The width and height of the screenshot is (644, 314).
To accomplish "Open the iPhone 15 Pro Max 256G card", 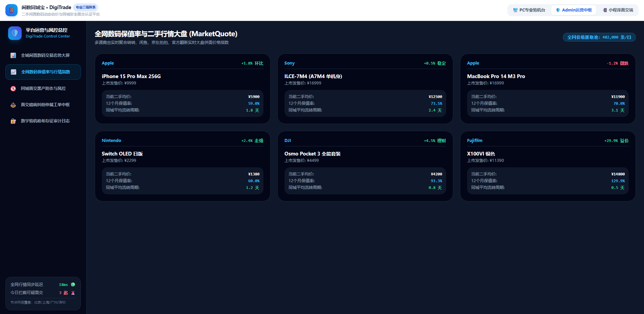I will 183,89.
